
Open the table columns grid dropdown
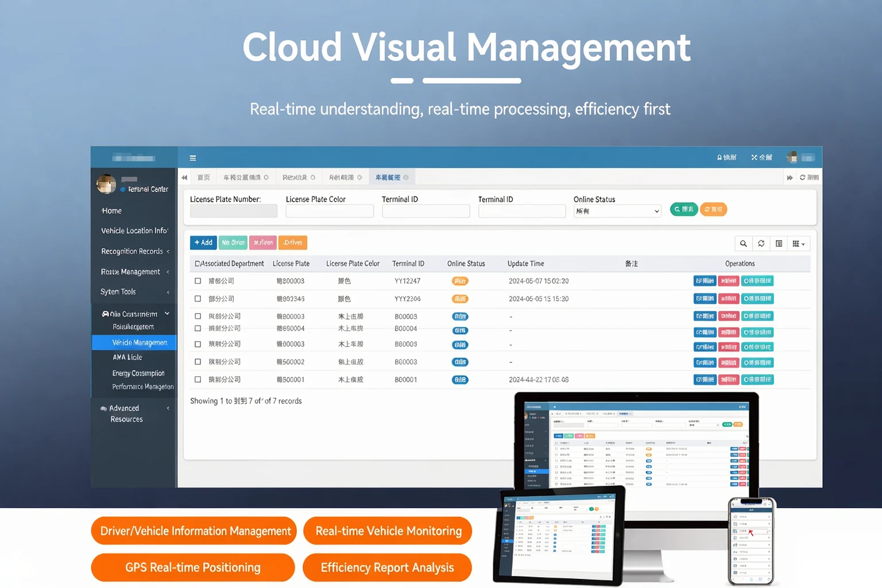pyautogui.click(x=799, y=243)
